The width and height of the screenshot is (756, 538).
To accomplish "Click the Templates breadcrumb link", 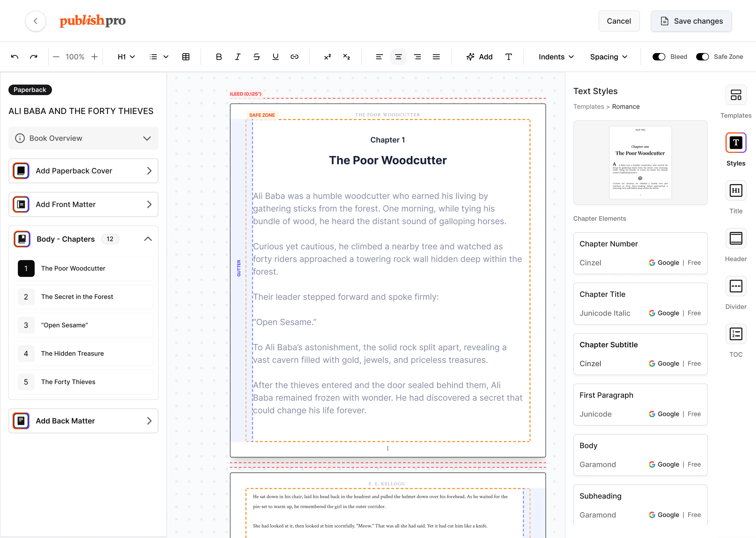I will click(x=589, y=107).
